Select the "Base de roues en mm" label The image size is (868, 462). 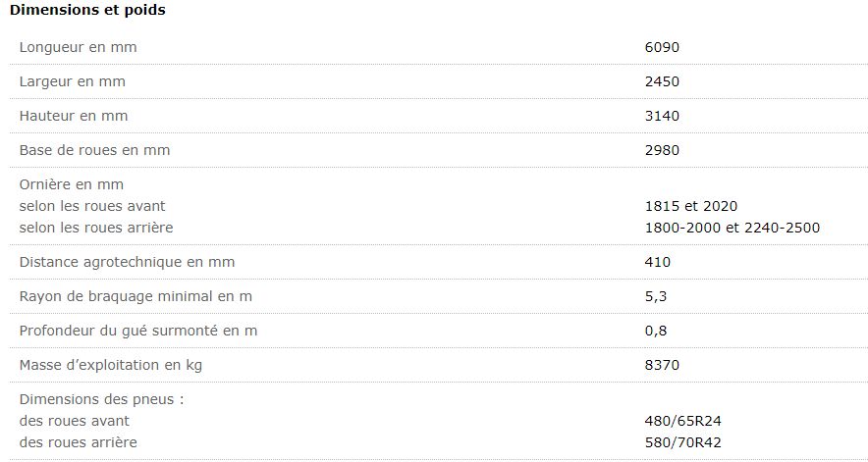pos(94,150)
